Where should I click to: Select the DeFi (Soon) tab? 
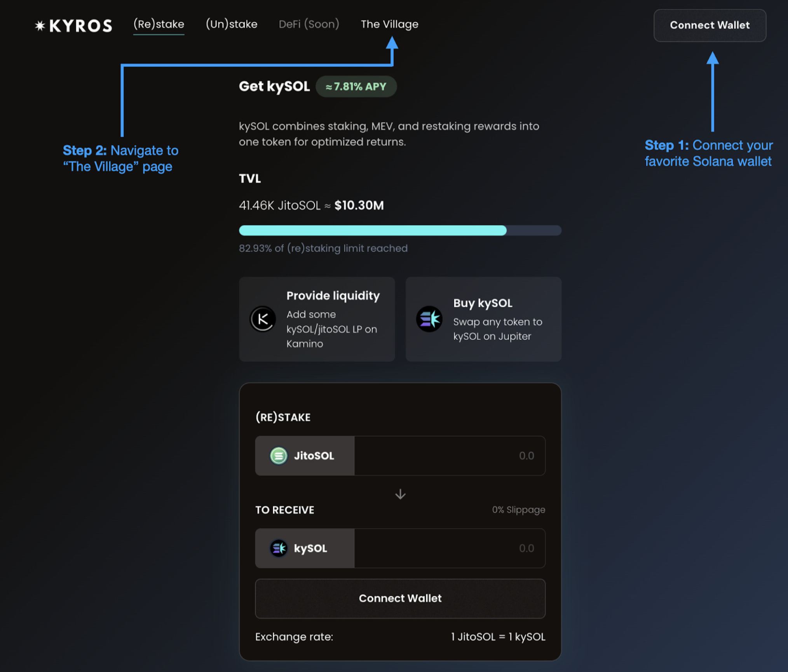click(309, 24)
